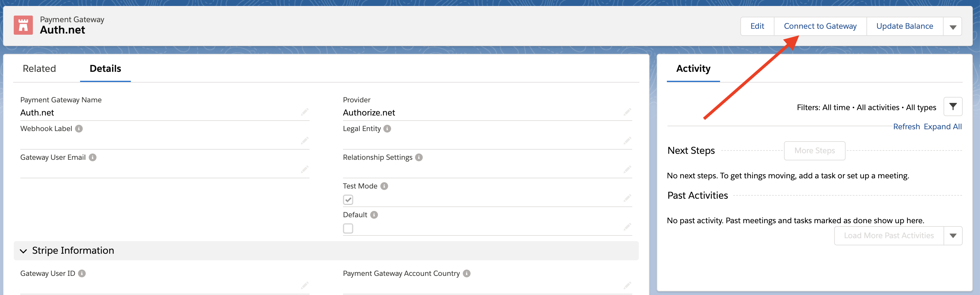Show Gateway User ID info tooltip
The height and width of the screenshot is (295, 980).
[x=82, y=273]
